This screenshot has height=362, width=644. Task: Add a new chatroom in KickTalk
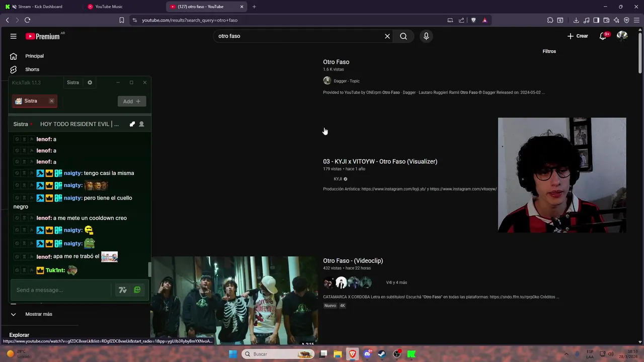132,102
